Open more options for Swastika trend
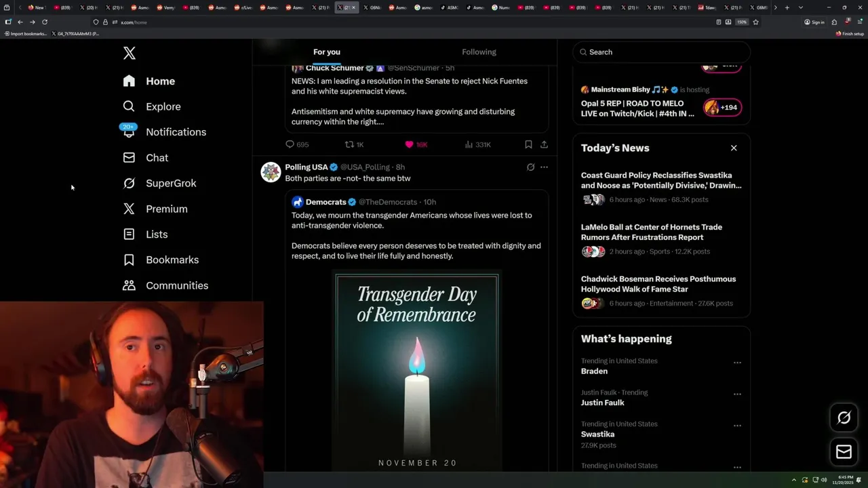The image size is (868, 488). [x=737, y=426]
